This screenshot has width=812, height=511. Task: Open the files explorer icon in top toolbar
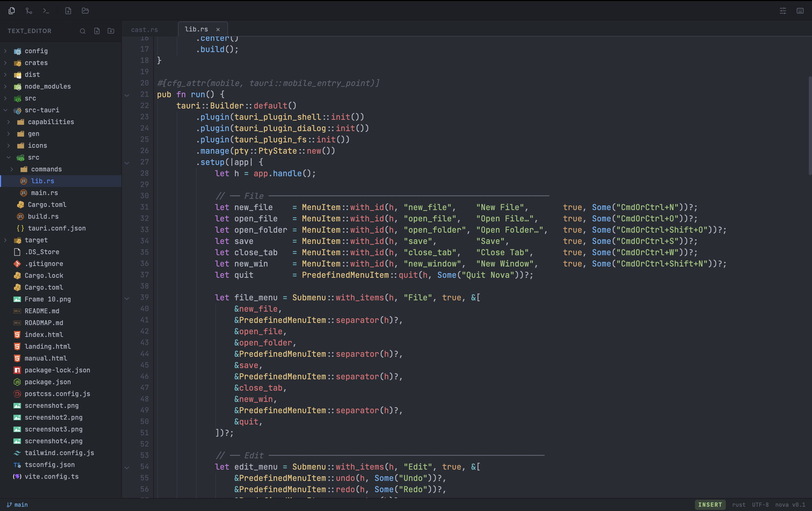click(x=12, y=11)
